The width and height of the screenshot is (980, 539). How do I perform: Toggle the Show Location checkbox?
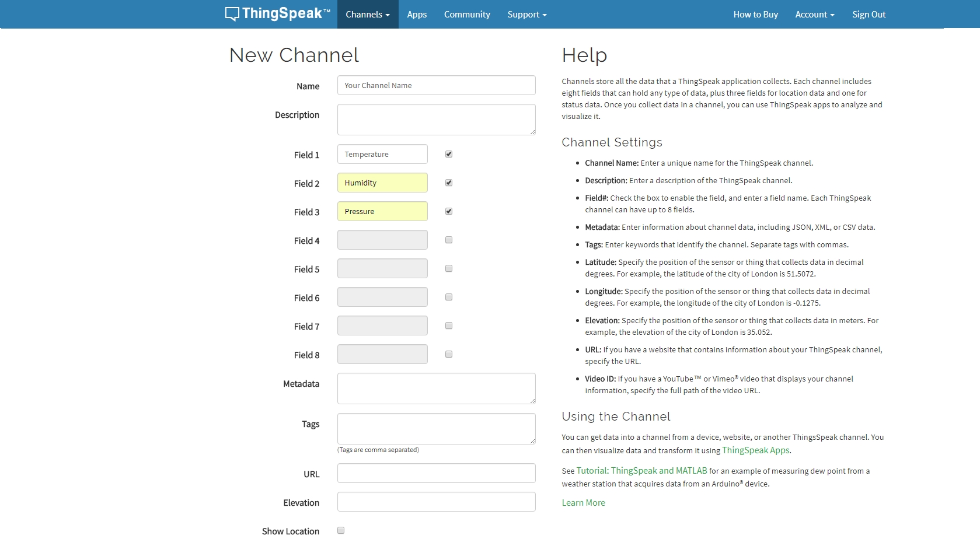coord(341,530)
